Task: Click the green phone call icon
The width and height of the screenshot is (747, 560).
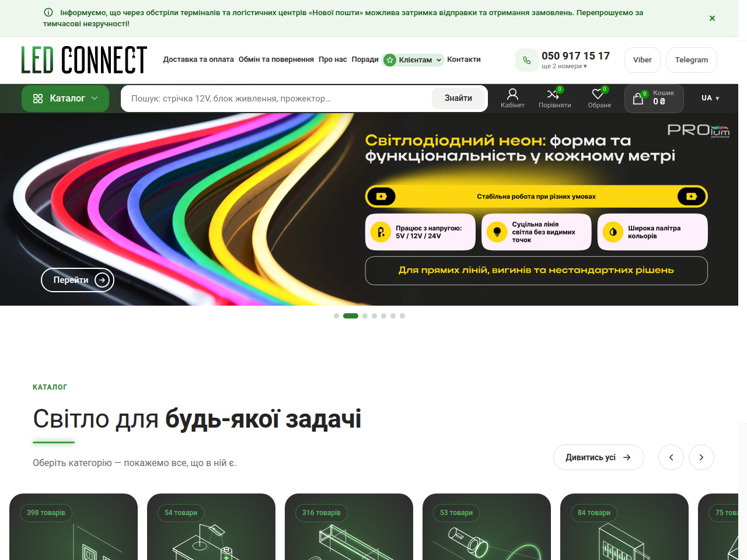Action: [526, 60]
